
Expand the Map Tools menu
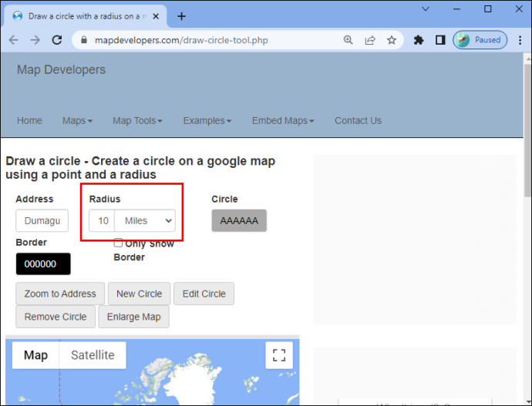(x=137, y=121)
